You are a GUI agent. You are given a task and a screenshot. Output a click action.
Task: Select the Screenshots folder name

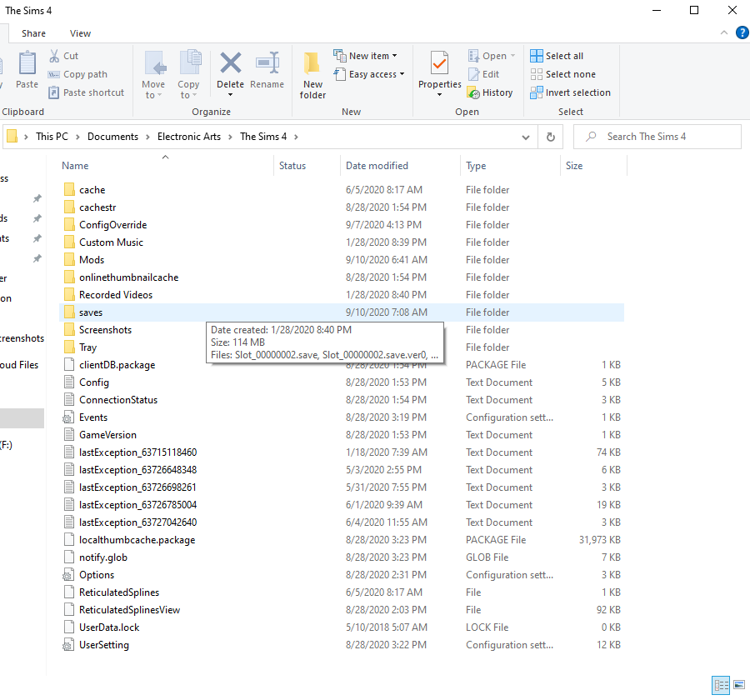tap(105, 330)
